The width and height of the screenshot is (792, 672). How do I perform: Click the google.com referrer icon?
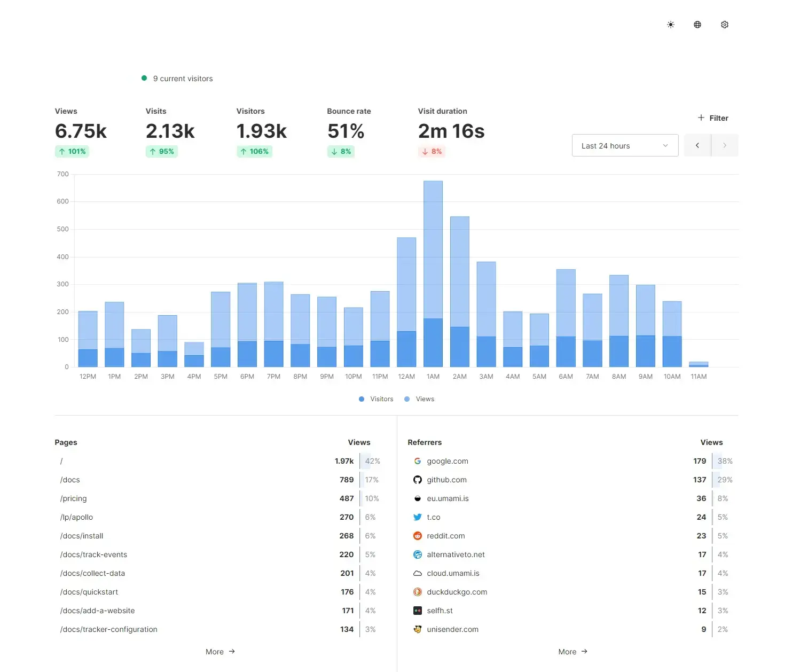[418, 461]
